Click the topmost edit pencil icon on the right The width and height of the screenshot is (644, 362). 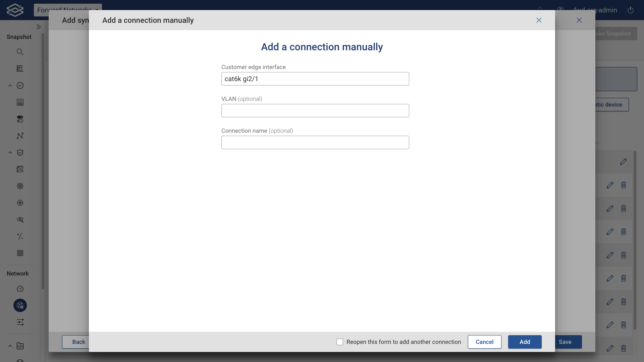click(x=623, y=162)
